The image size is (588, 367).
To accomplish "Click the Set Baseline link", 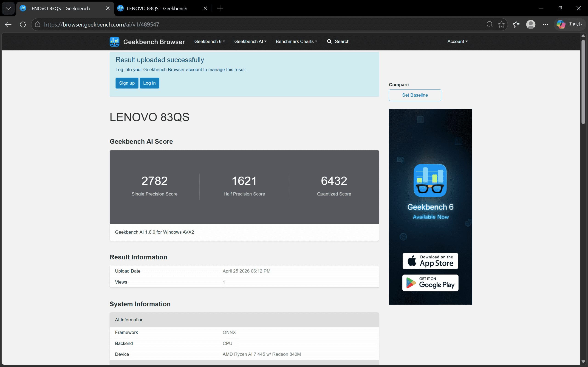I will tap(415, 95).
